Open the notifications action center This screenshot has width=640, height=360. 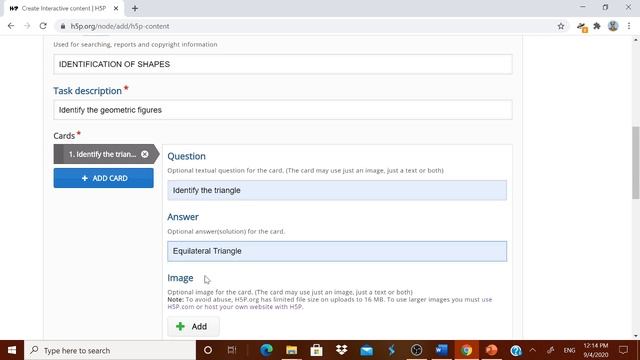click(x=623, y=350)
